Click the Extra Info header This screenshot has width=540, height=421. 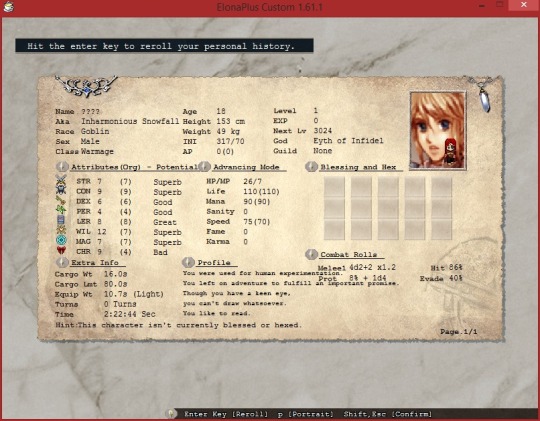click(x=95, y=263)
